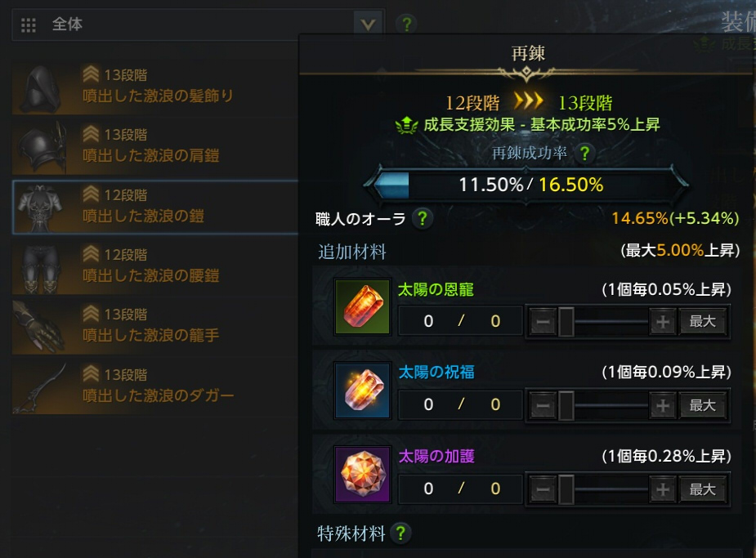756x558 pixels.
Task: Click the help icon next to 再錬成功率
Action: (584, 154)
